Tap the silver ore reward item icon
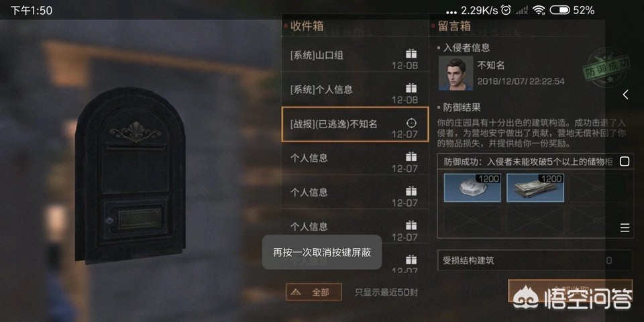 click(x=472, y=188)
